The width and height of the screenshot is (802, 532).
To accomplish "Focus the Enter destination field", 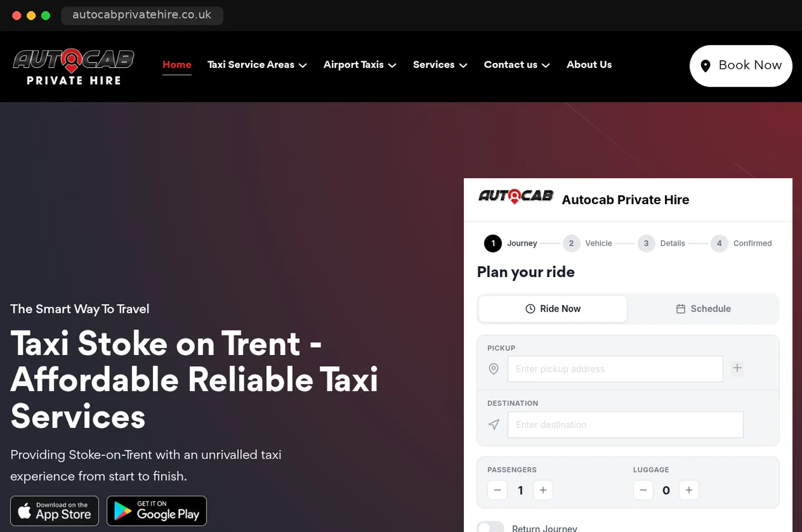I will pyautogui.click(x=625, y=425).
